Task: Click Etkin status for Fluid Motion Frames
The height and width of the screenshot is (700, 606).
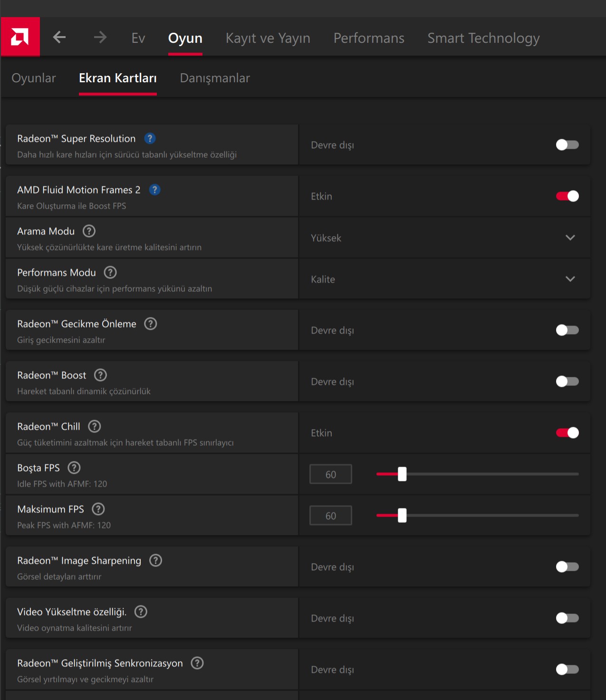Action: click(x=321, y=196)
